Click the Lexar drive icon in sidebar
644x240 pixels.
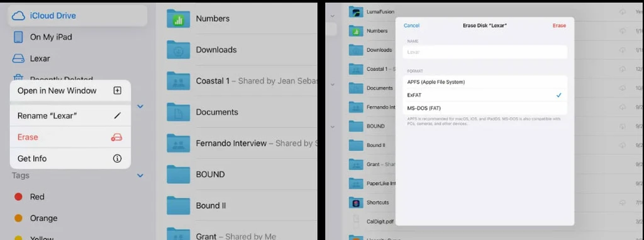(18, 59)
